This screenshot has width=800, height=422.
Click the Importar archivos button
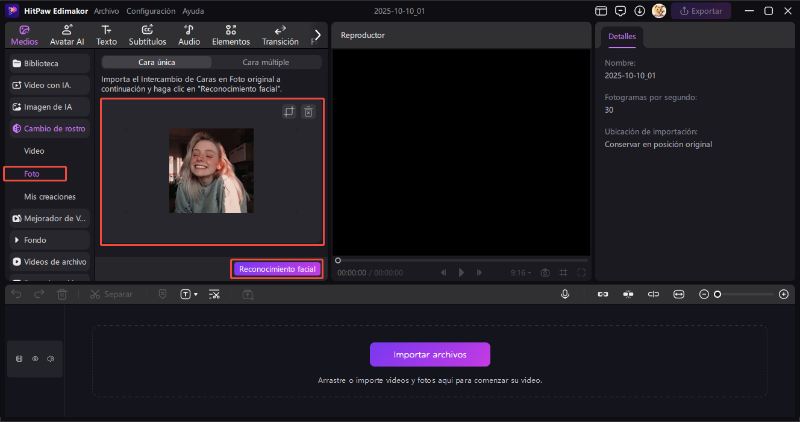pyautogui.click(x=430, y=354)
